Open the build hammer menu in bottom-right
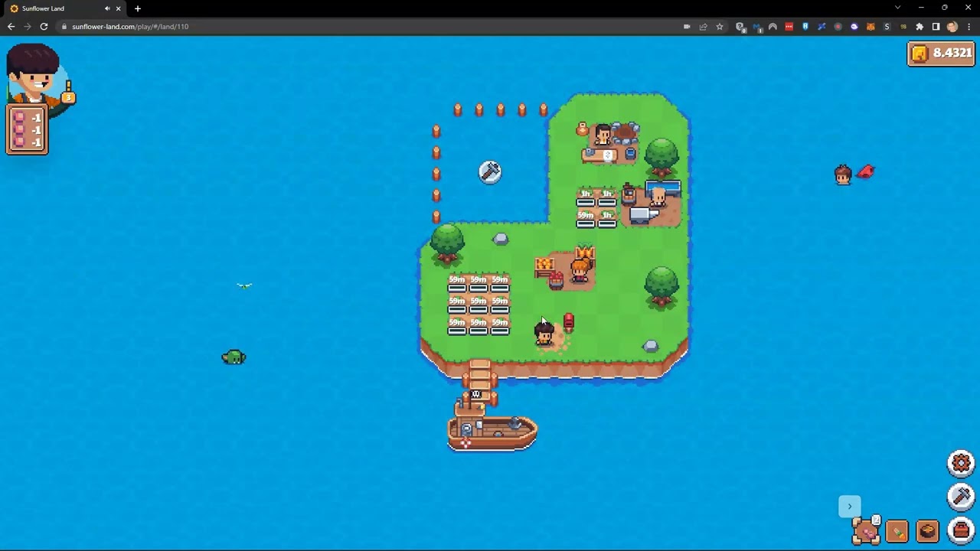This screenshot has width=980, height=551. [961, 497]
